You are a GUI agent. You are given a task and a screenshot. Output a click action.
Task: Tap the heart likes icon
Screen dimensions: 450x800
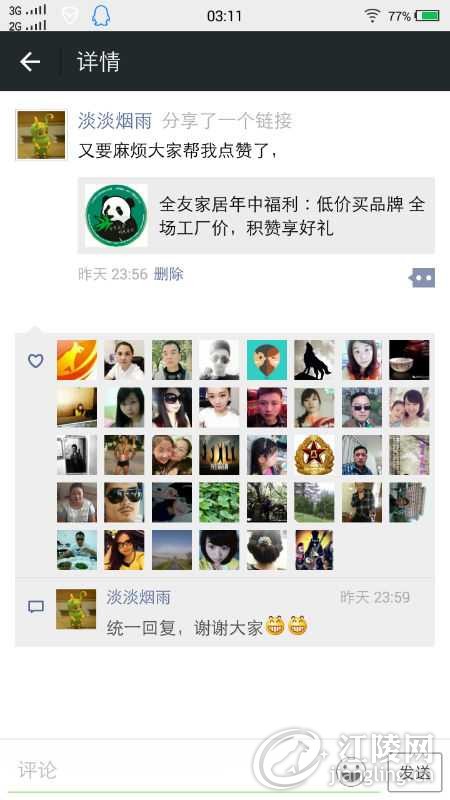[x=35, y=361]
